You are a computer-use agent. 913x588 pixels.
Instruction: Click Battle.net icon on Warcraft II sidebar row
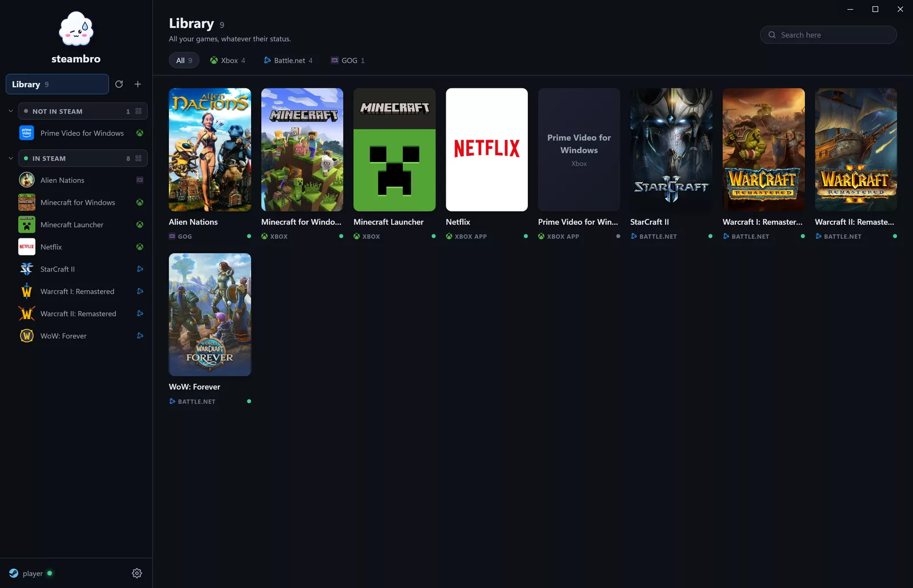140,314
